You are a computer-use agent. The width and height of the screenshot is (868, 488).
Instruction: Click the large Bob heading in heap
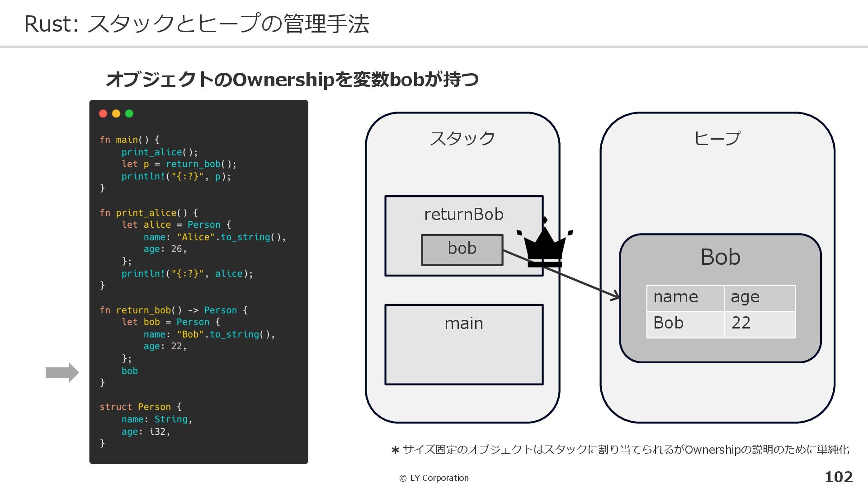coord(720,258)
